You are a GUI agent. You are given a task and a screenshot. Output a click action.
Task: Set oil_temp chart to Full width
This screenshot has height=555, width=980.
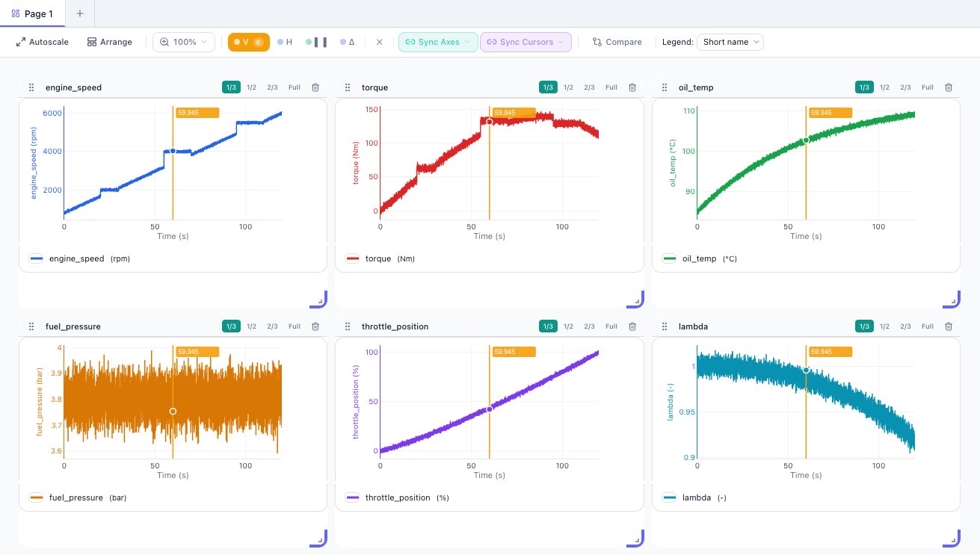[x=927, y=87]
